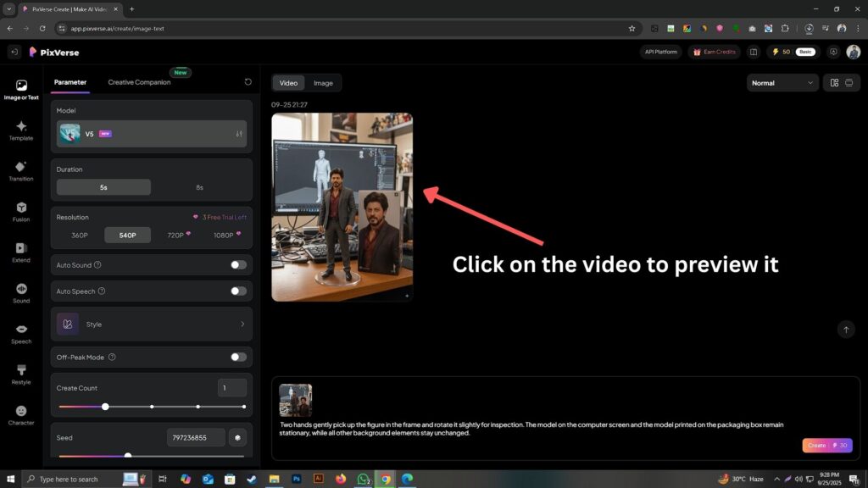The width and height of the screenshot is (868, 488).
Task: Switch to the Creative Companion tab
Action: [x=139, y=82]
